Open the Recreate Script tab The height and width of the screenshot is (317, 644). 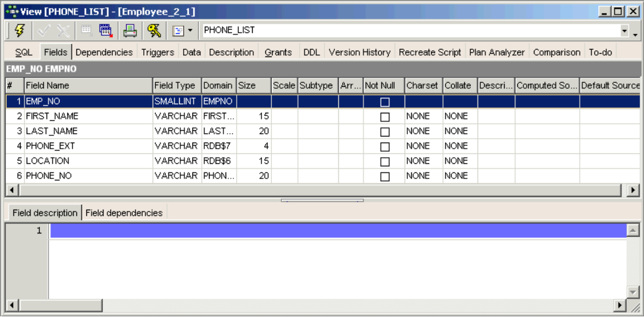[430, 52]
